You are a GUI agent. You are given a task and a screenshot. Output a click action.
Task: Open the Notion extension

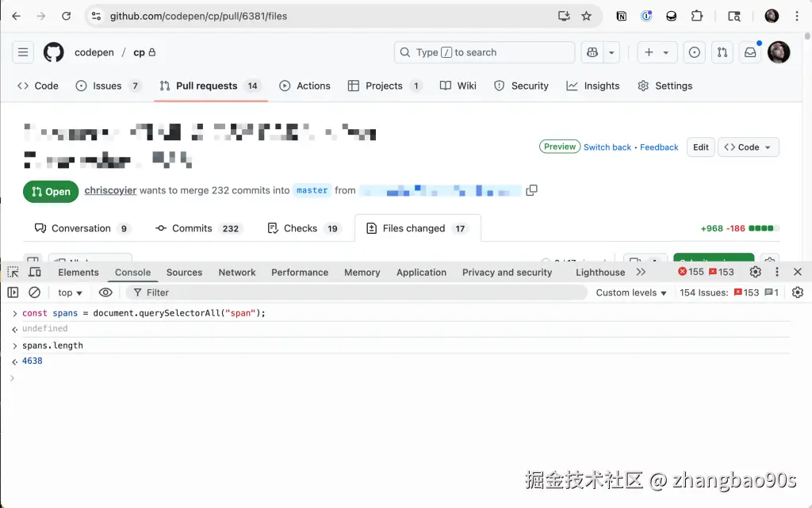tap(622, 16)
